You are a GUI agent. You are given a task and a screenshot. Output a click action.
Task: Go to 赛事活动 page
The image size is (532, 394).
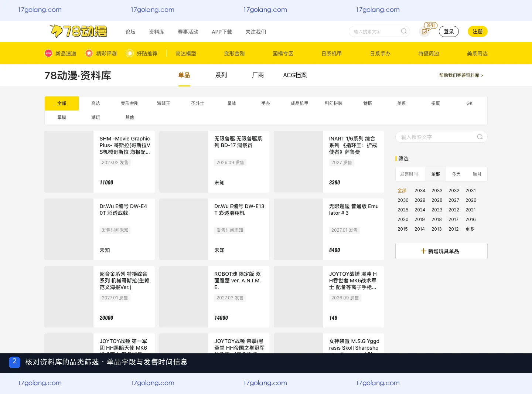188,32
